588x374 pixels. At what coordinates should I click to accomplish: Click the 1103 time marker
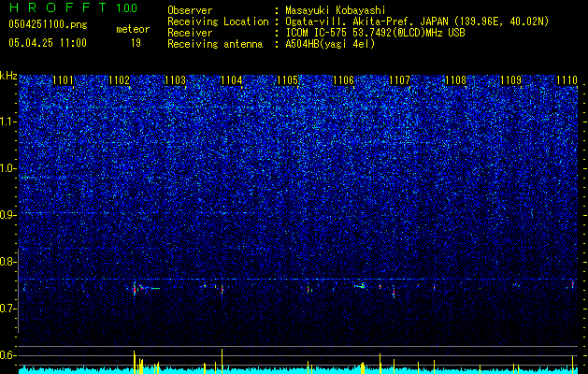[x=175, y=80]
